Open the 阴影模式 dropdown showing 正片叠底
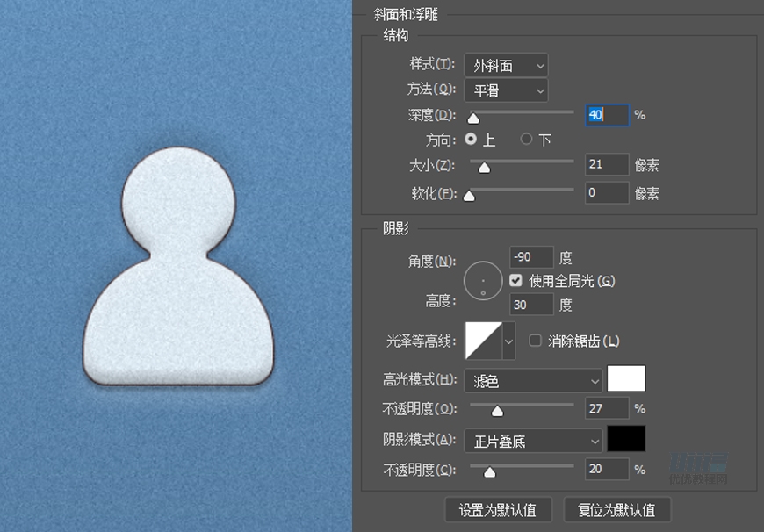The width and height of the screenshot is (764, 532). [534, 441]
